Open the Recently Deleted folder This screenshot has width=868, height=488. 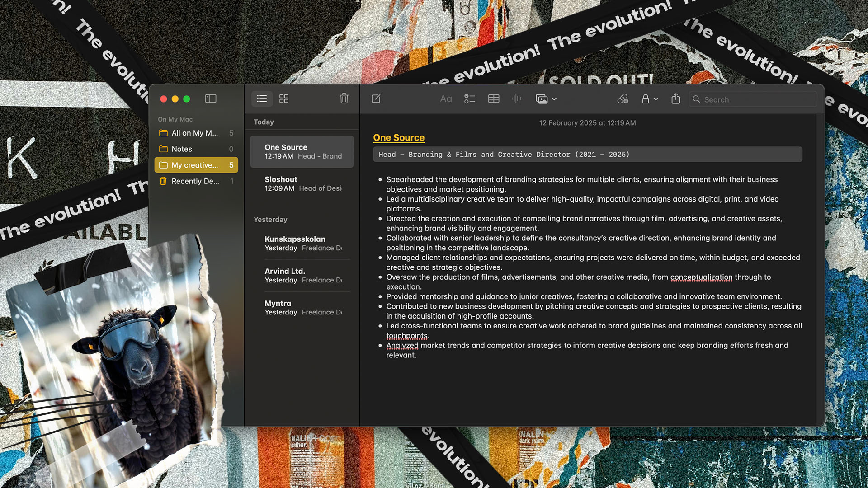coord(196,181)
